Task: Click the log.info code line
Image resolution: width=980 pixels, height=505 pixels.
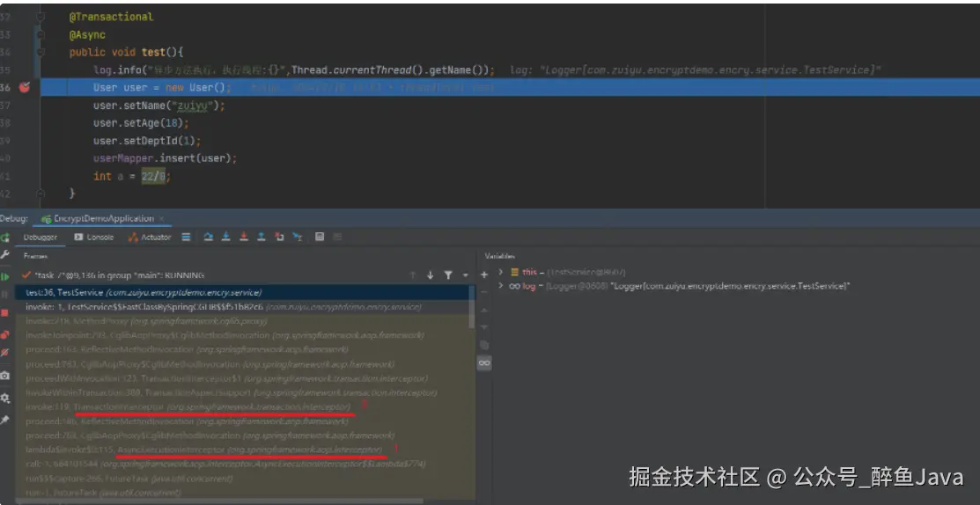Action: 294,70
